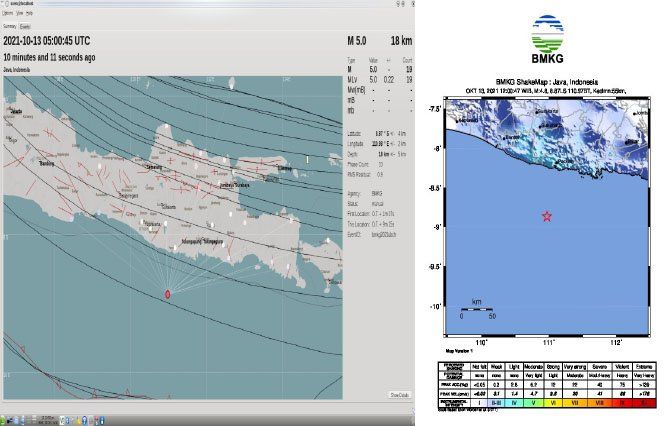Viewport: 672px width, 426px height.
Task: Click the red star on the ShakeMap
Action: pos(547,216)
